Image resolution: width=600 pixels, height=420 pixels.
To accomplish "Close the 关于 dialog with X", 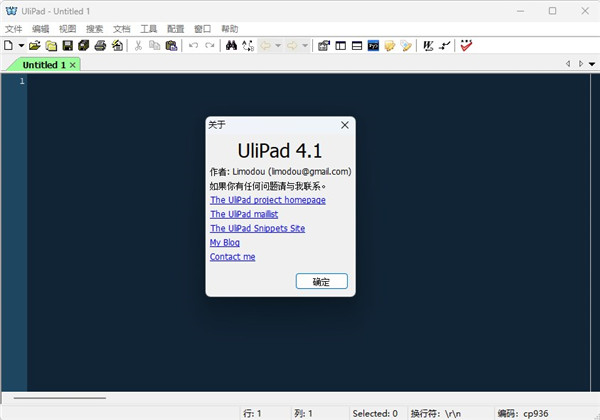I will (x=344, y=125).
